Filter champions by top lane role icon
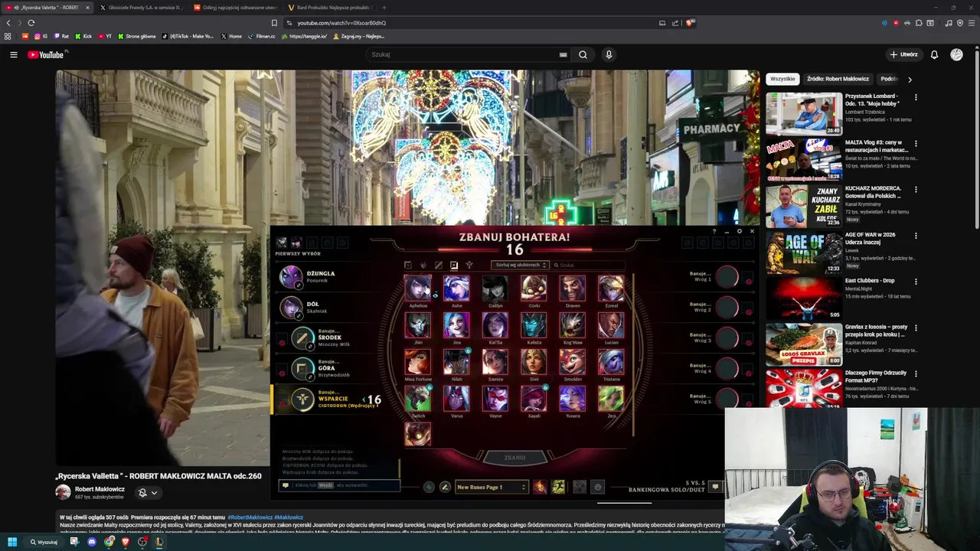The width and height of the screenshot is (980, 551). click(407, 265)
